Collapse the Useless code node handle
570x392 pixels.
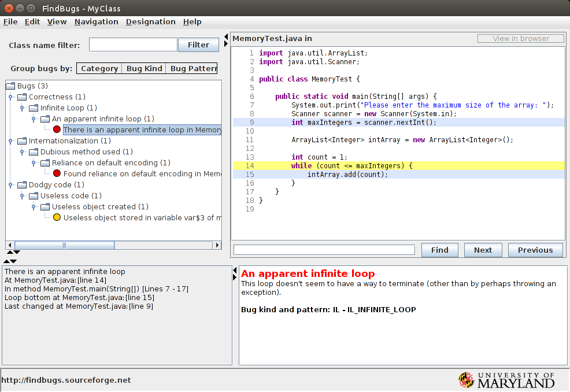(22, 196)
